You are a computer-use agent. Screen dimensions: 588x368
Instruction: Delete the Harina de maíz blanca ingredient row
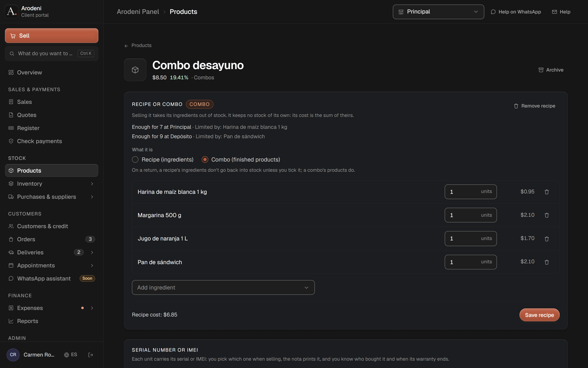pyautogui.click(x=547, y=192)
